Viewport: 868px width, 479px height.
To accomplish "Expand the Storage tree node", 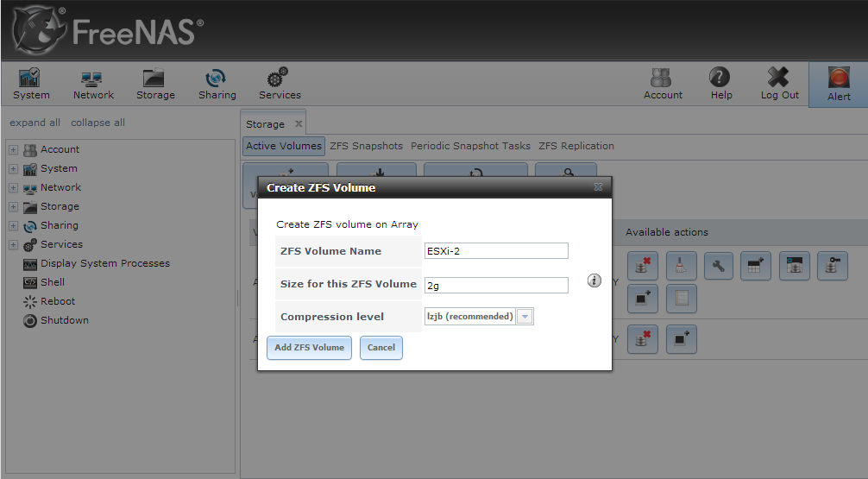I will (13, 206).
